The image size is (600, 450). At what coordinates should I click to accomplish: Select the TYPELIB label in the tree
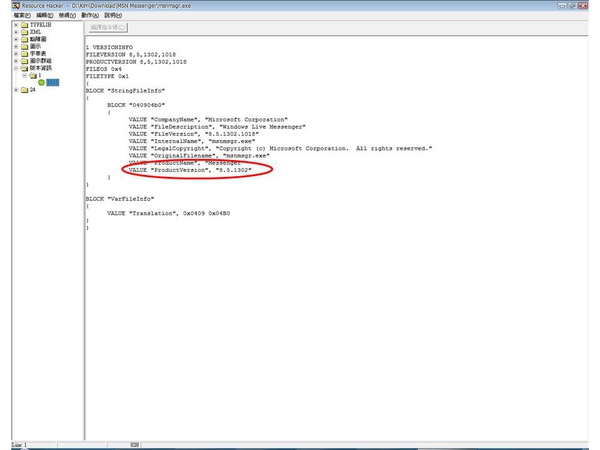point(41,25)
